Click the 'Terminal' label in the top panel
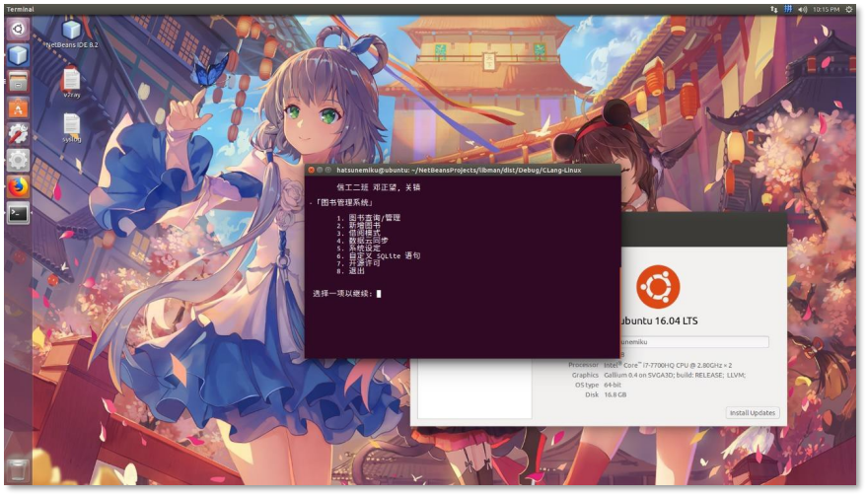The height and width of the screenshot is (497, 868). tap(20, 10)
